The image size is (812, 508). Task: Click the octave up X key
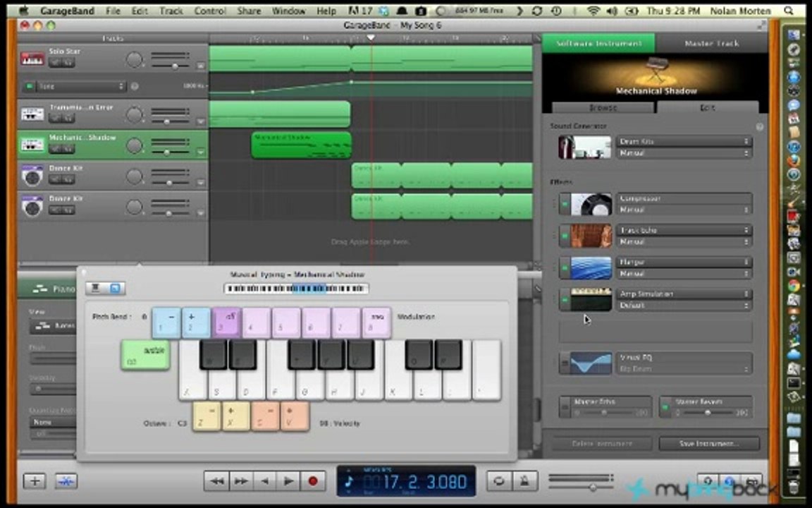tap(235, 416)
